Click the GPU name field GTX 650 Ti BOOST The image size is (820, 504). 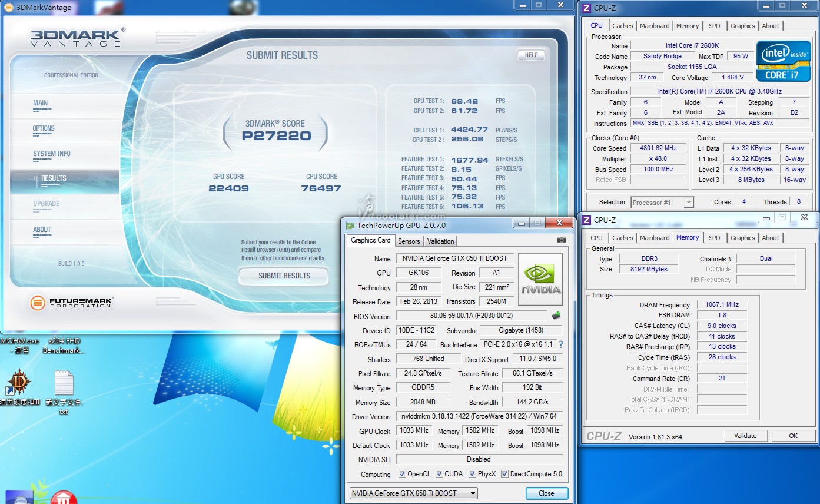pyautogui.click(x=455, y=258)
